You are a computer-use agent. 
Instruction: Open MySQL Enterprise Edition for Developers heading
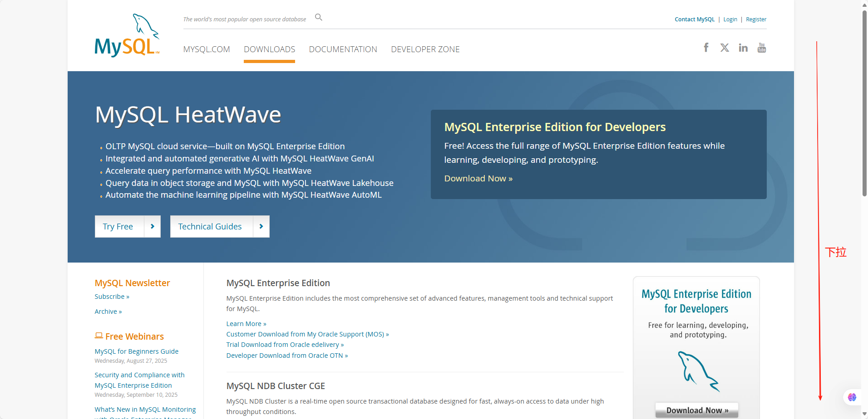tap(555, 127)
